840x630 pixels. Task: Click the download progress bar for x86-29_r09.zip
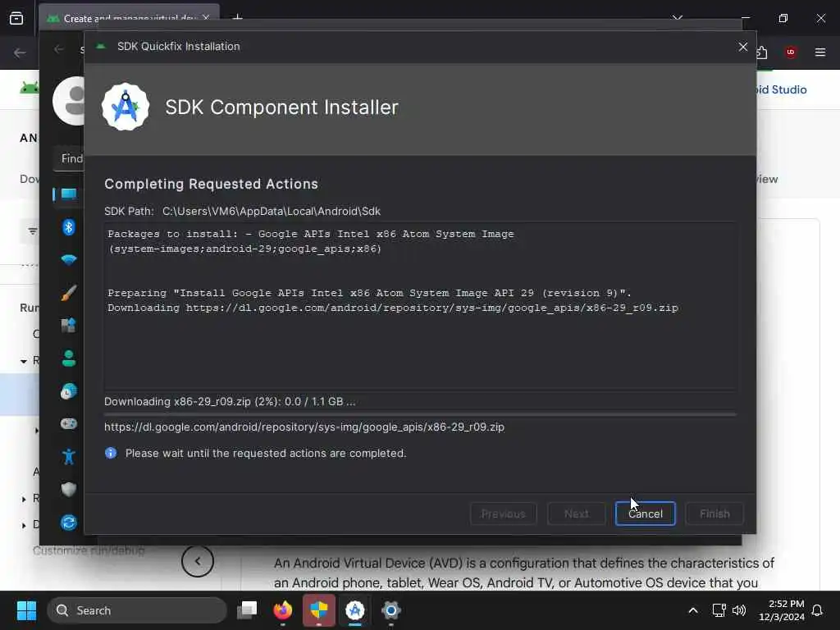(421, 413)
